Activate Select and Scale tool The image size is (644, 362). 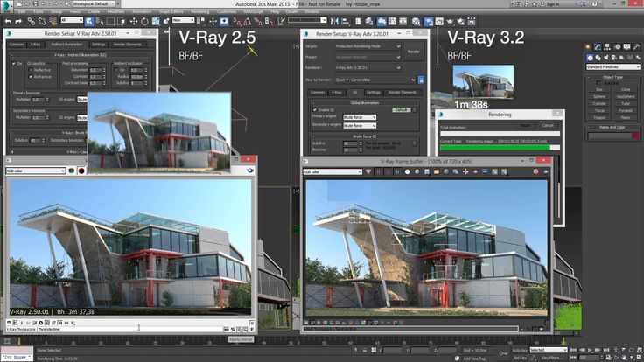[x=156, y=21]
